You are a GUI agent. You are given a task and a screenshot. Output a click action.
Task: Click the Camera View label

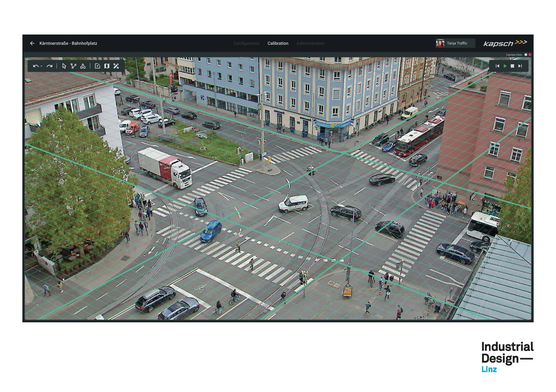coord(514,55)
